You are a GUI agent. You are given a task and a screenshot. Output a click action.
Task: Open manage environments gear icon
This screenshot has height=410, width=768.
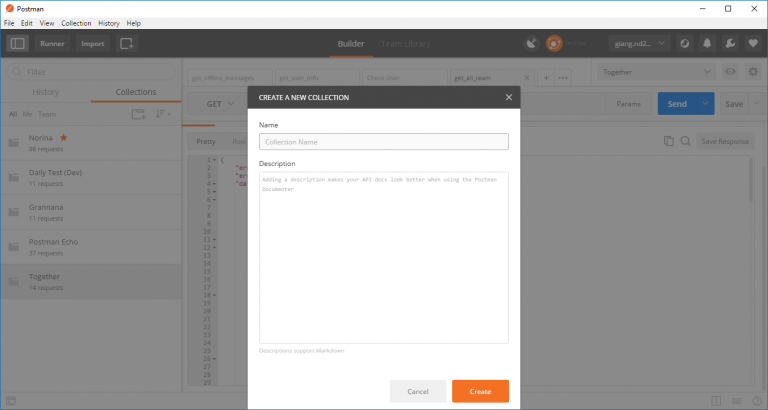[753, 72]
